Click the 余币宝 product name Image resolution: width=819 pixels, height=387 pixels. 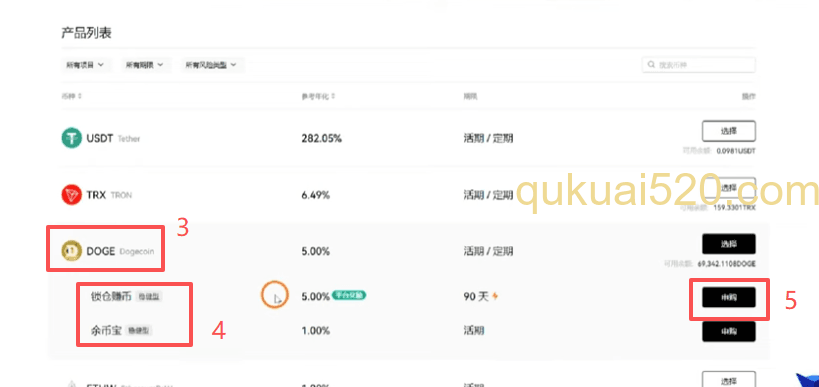click(x=106, y=331)
